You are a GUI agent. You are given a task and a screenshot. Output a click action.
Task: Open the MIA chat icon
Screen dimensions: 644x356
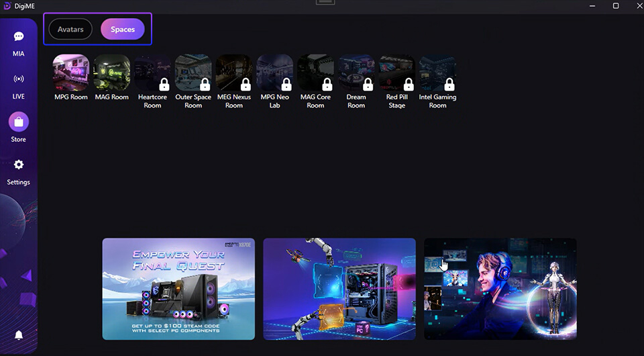point(19,37)
